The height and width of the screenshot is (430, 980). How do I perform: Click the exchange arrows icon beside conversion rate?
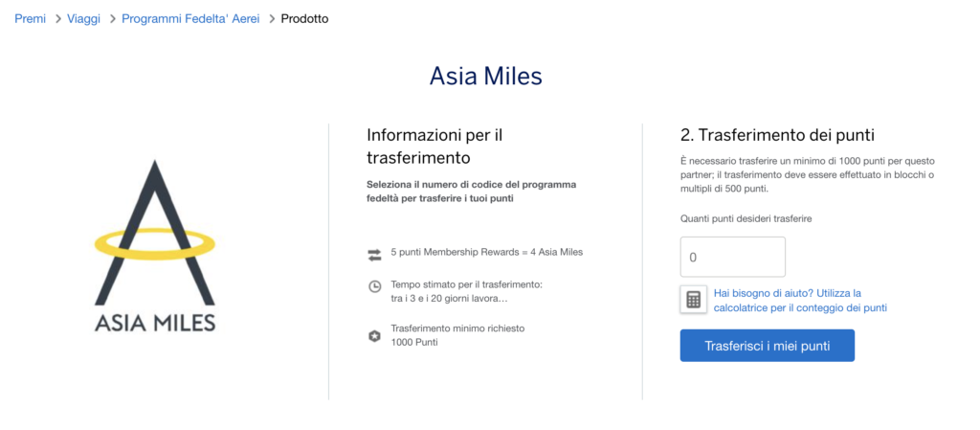click(374, 255)
